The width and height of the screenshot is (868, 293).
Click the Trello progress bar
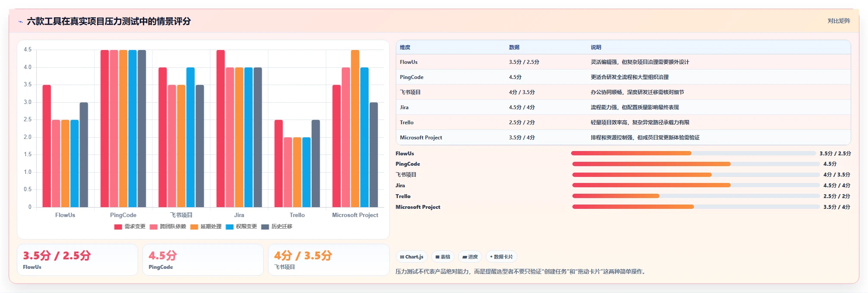tap(696, 196)
